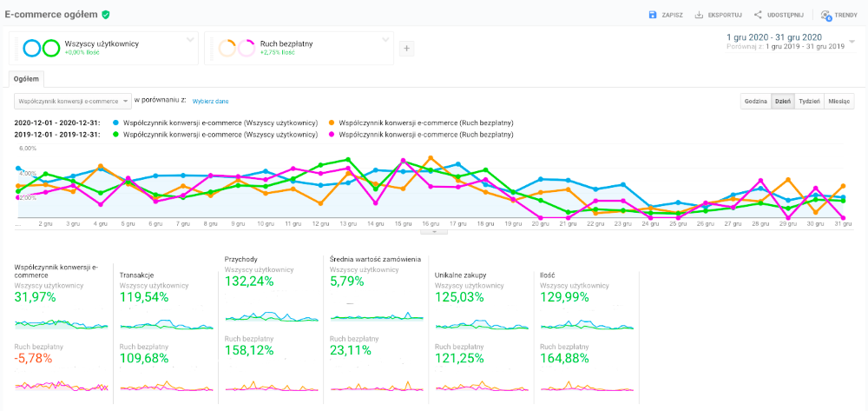Switch to the Ogółem tab
Viewport: 868px width, 411px height.
pyautogui.click(x=27, y=79)
